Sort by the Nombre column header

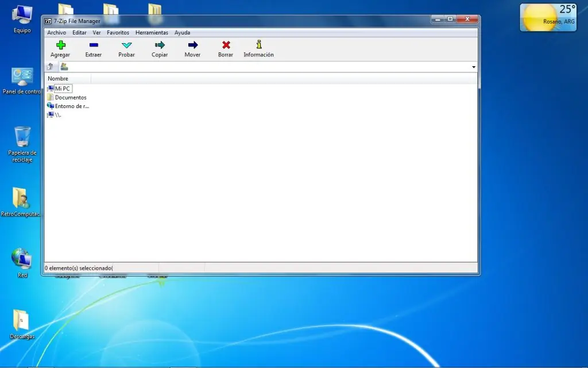68,78
